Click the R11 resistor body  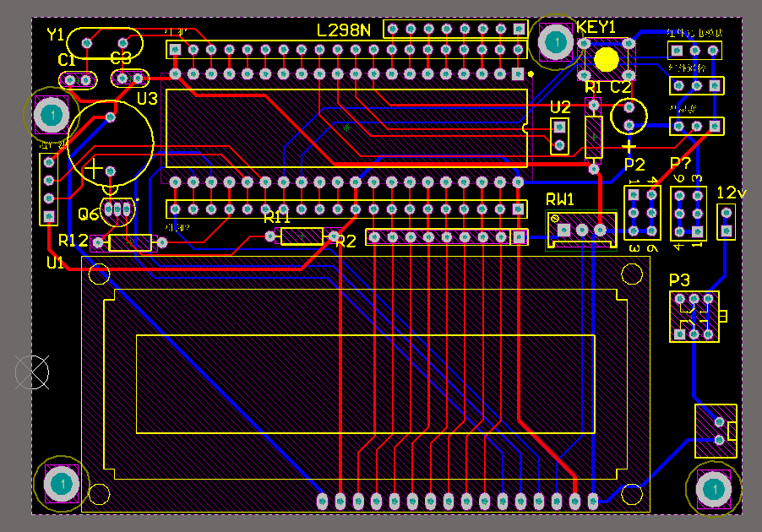coord(302,236)
